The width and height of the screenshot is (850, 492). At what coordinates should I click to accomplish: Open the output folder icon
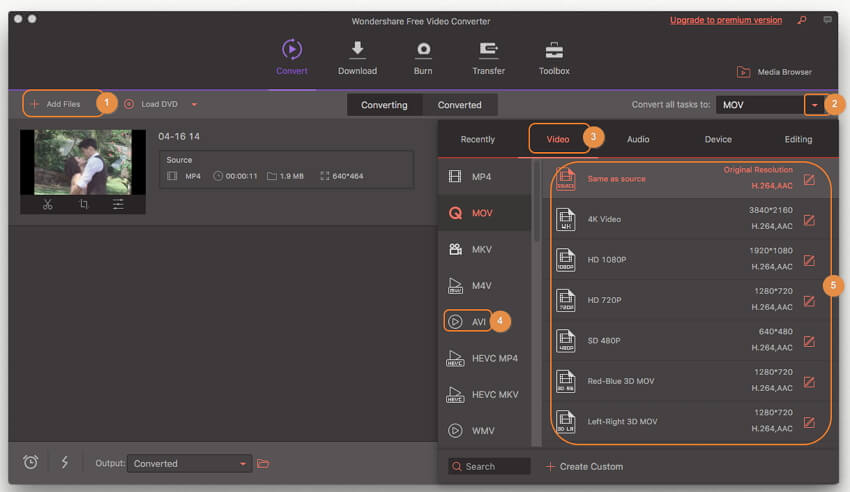coord(263,463)
